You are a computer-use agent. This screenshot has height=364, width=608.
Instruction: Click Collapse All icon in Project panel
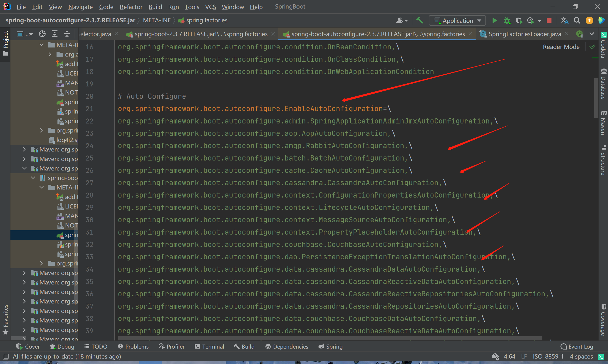click(67, 34)
